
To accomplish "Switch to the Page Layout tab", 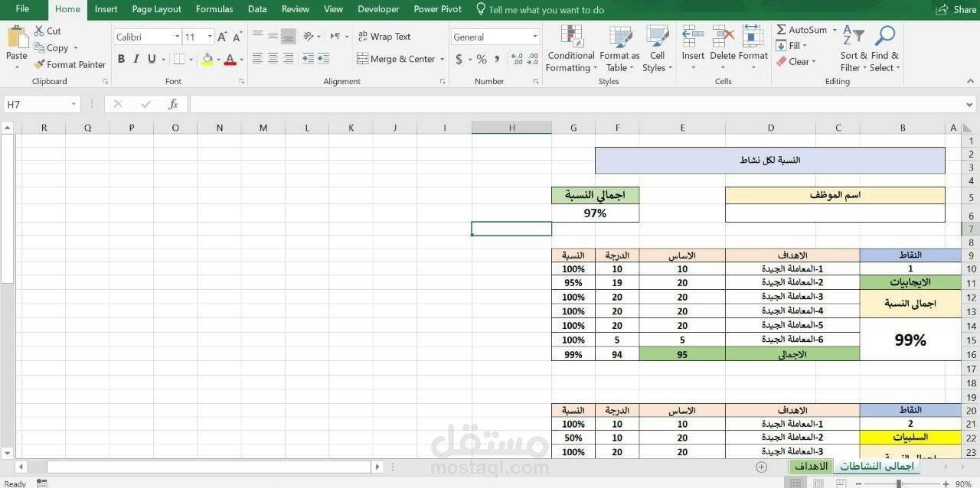I will 156,9.
